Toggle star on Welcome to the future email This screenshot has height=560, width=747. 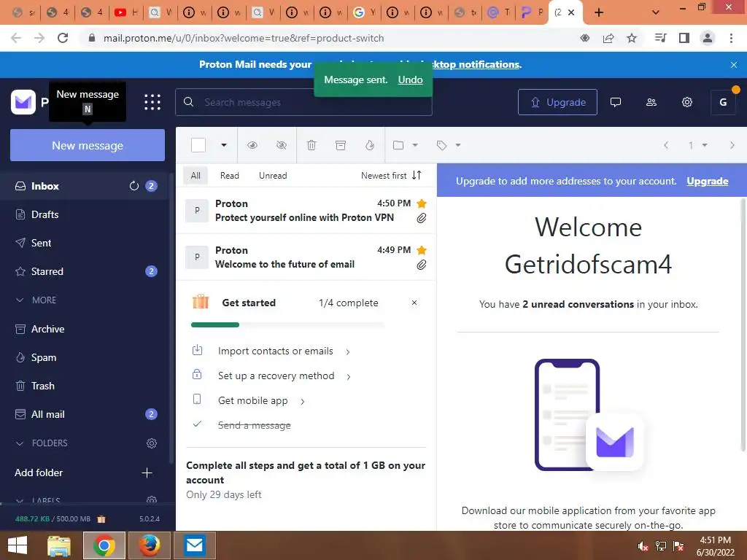tap(422, 251)
